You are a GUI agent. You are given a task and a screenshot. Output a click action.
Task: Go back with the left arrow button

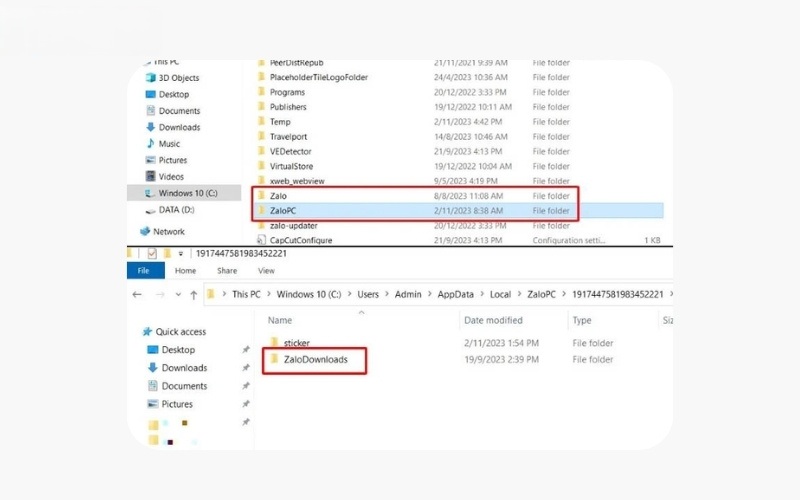(x=137, y=294)
